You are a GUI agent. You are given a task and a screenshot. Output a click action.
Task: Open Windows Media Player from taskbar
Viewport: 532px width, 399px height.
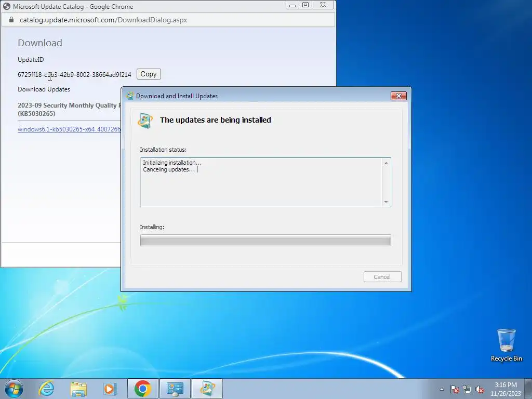tap(110, 389)
